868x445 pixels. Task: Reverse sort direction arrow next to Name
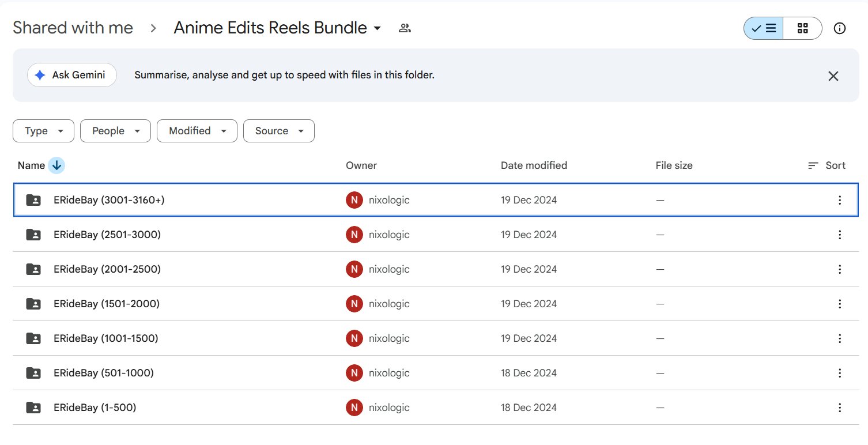56,165
